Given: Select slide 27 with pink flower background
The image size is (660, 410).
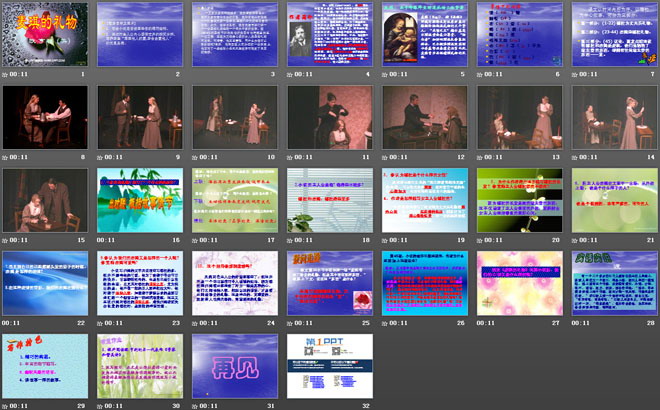Looking at the screenshot, I should pos(520,283).
